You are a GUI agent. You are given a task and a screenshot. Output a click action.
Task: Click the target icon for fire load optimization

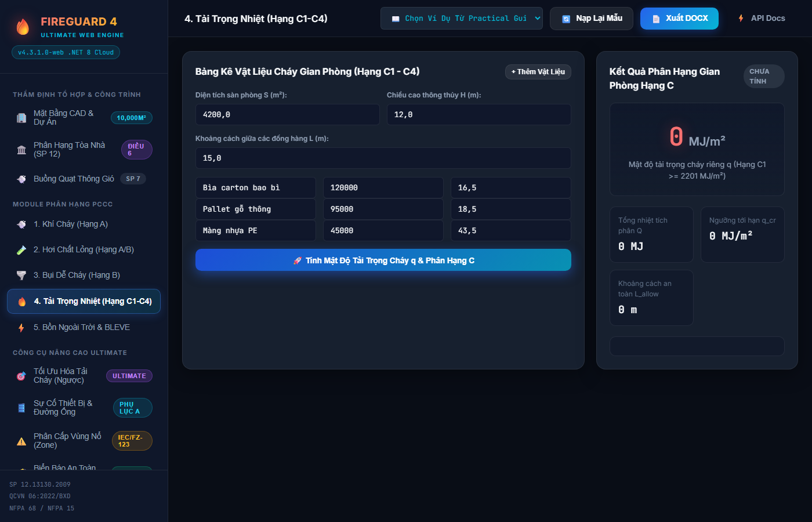[x=21, y=376]
